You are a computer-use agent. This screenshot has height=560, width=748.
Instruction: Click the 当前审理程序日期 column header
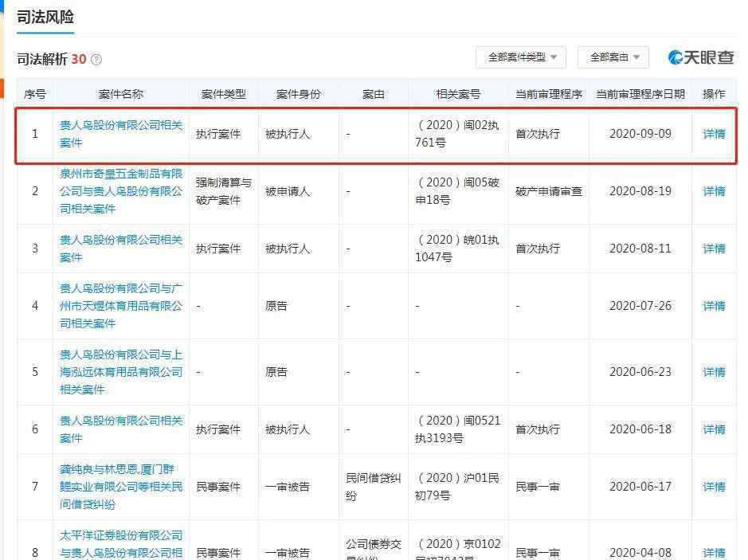point(640,94)
